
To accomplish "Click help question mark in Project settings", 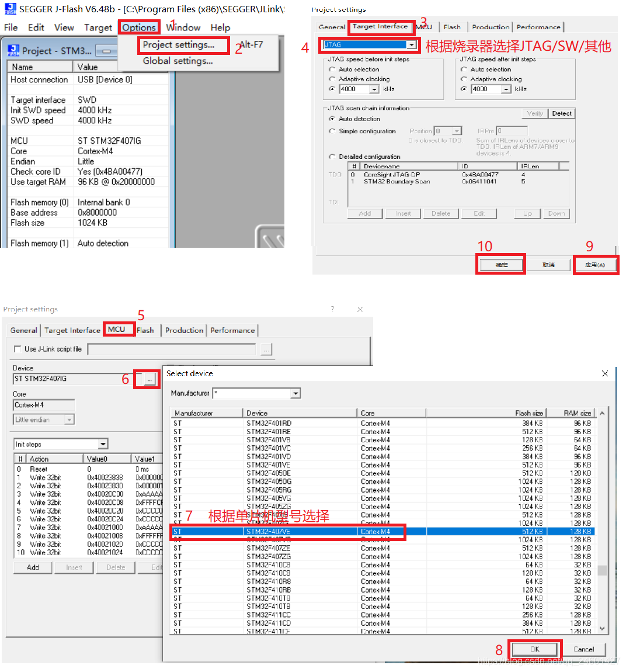I will [x=332, y=309].
